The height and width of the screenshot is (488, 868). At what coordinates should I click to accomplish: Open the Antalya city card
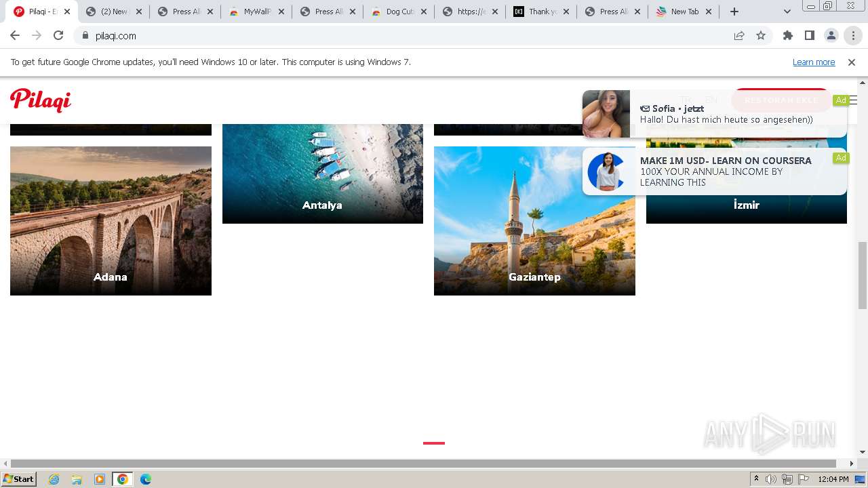323,174
